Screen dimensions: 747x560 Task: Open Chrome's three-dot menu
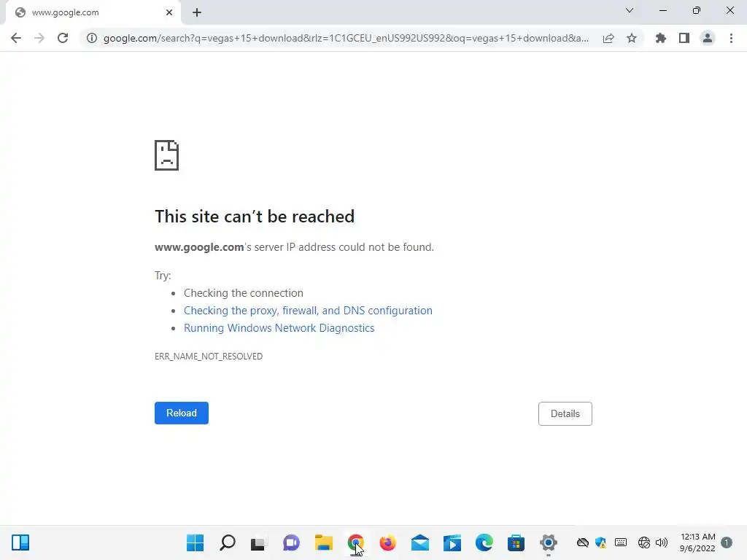pos(731,38)
